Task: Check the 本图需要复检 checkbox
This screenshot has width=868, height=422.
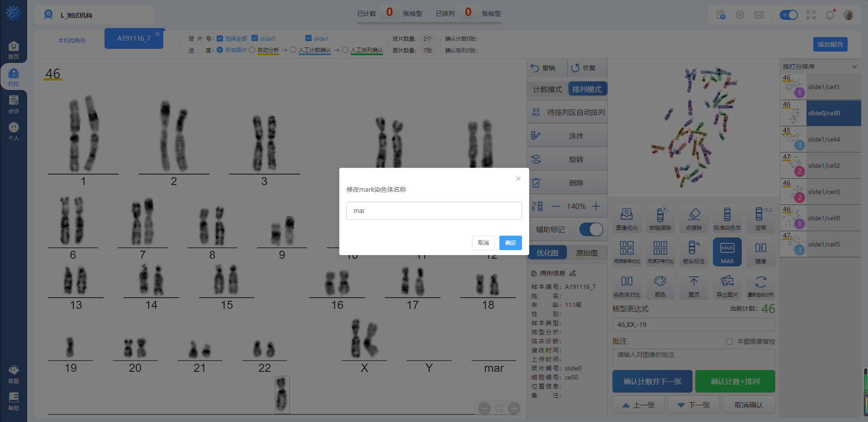Action: click(x=729, y=341)
